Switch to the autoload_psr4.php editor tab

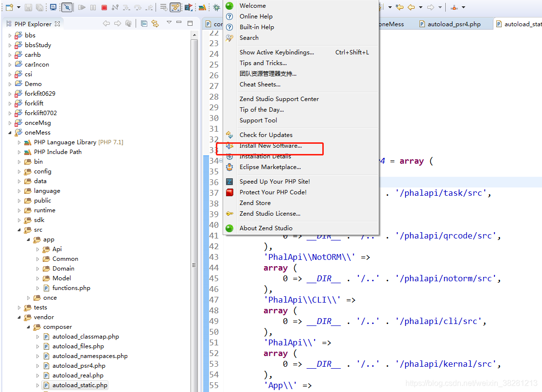pyautogui.click(x=450, y=24)
